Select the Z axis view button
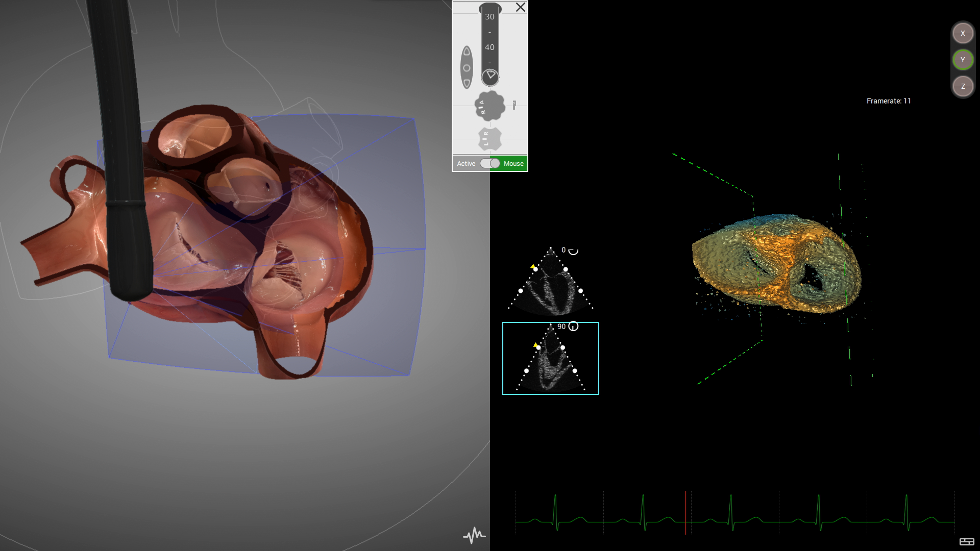The width and height of the screenshot is (980, 551). coord(963,86)
